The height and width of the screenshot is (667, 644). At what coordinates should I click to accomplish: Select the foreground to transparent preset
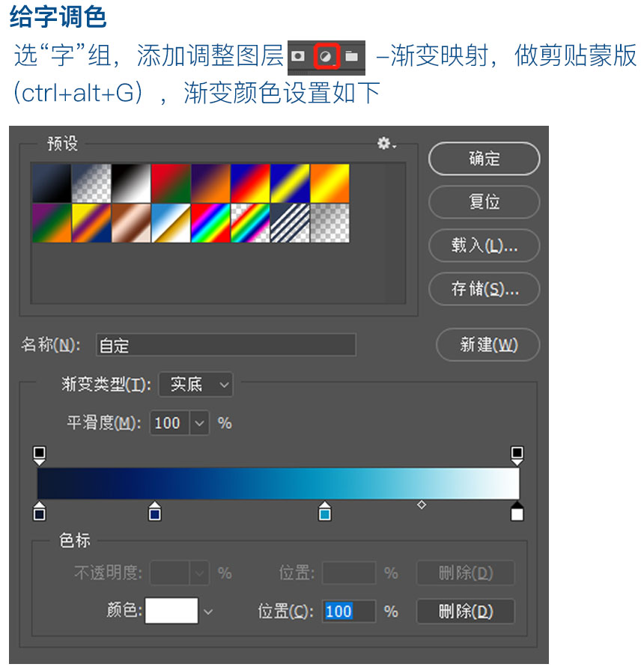click(x=91, y=183)
